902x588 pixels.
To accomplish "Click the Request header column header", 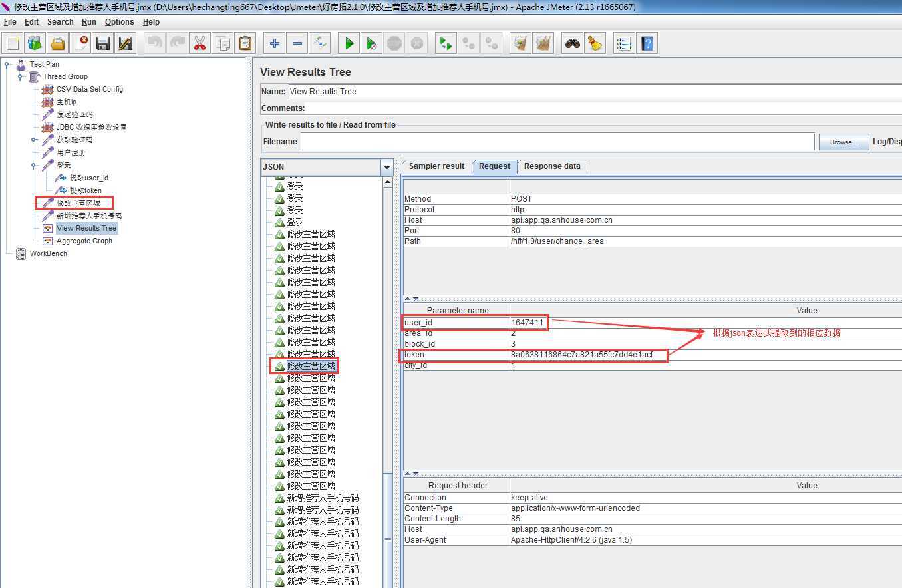I will click(x=458, y=486).
